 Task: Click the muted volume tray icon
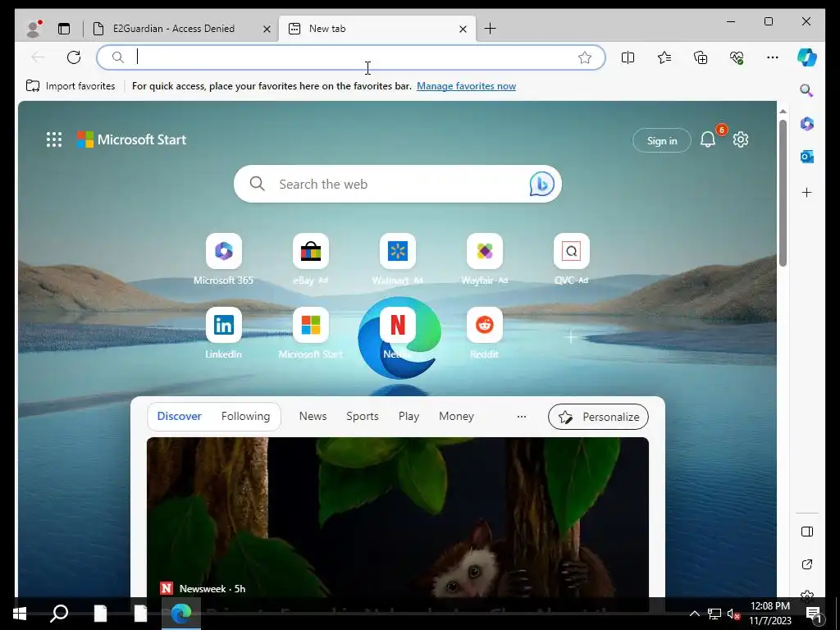[733, 614]
